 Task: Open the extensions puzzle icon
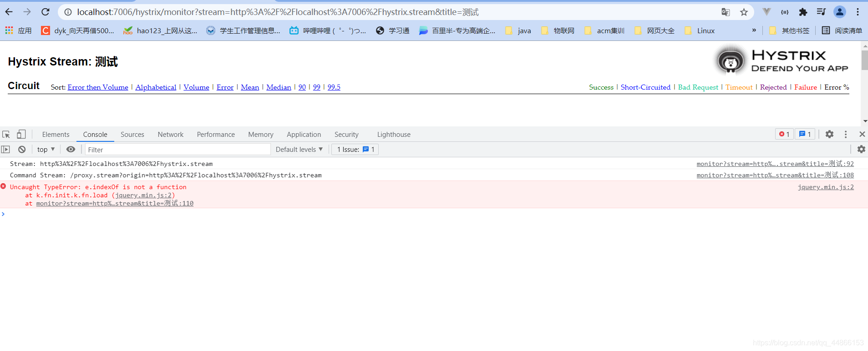tap(803, 12)
